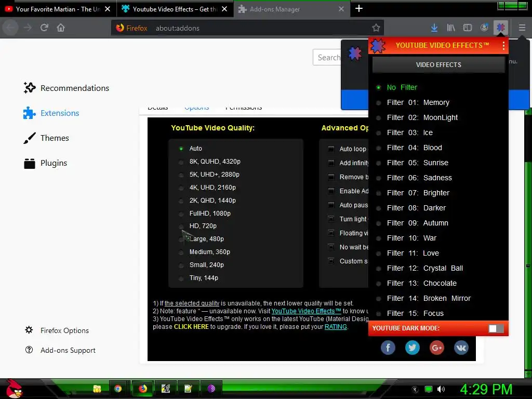
Task: Toggle YouTube Dark Mode switch
Action: pos(496,328)
